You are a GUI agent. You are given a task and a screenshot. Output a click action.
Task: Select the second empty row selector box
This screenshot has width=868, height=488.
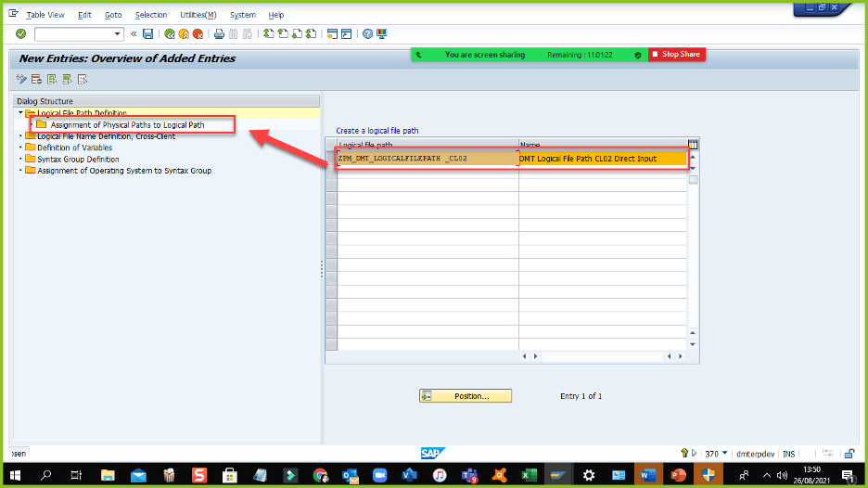331,182
